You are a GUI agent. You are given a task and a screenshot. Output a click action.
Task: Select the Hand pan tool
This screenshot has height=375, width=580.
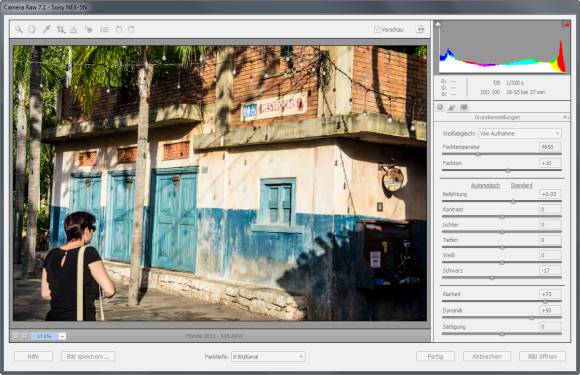(32, 29)
